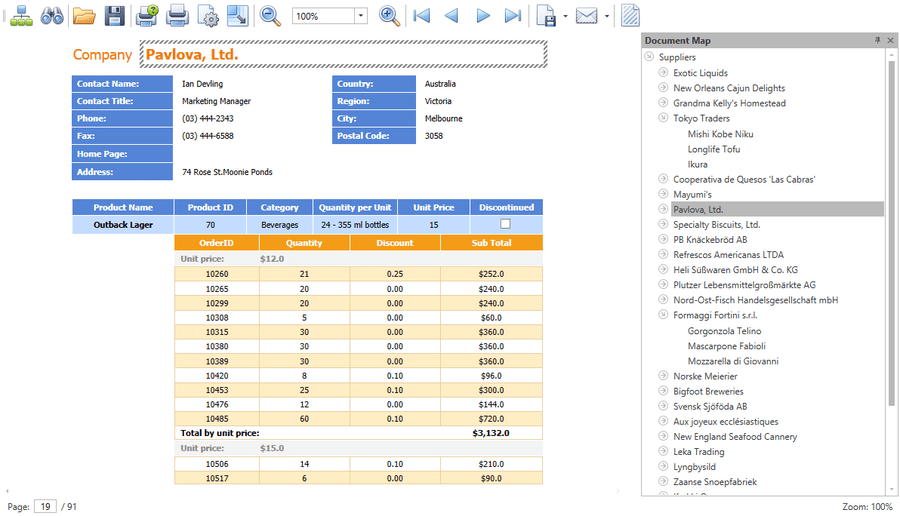Collapse the Tokyo Traders node
This screenshot has width=900, height=516.
coord(663,118)
